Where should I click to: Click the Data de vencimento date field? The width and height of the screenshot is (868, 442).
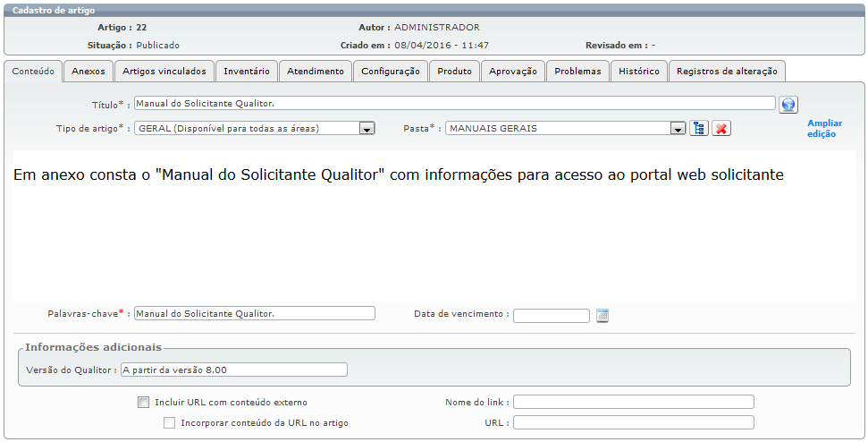pos(552,316)
